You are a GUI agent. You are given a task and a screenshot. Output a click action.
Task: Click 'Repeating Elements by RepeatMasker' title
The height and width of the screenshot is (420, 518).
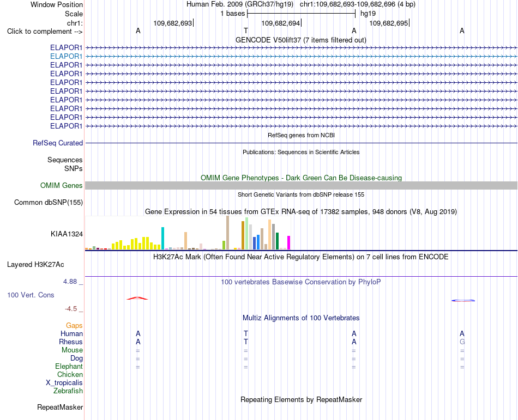302,399
